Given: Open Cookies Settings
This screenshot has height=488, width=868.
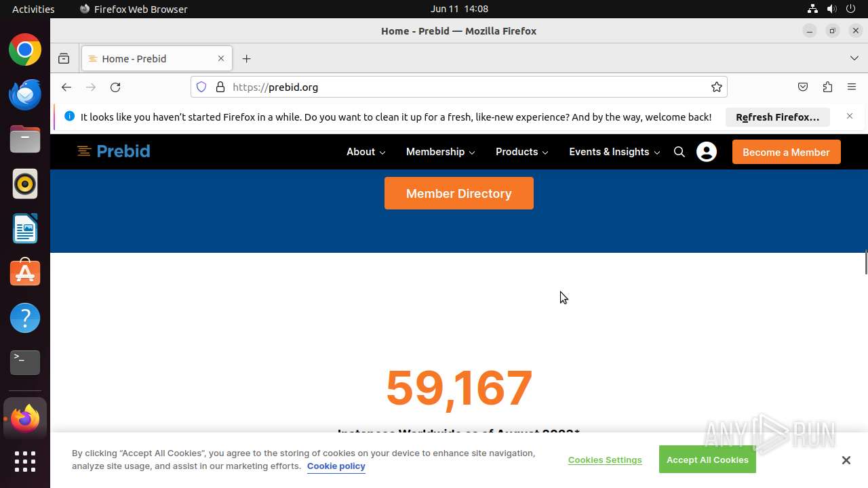Looking at the screenshot, I should click(x=605, y=460).
